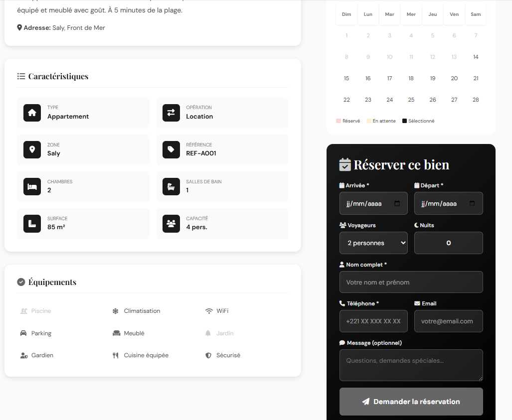Open the Voyageurs dropdown
The height and width of the screenshot is (420, 512).
pyautogui.click(x=373, y=243)
